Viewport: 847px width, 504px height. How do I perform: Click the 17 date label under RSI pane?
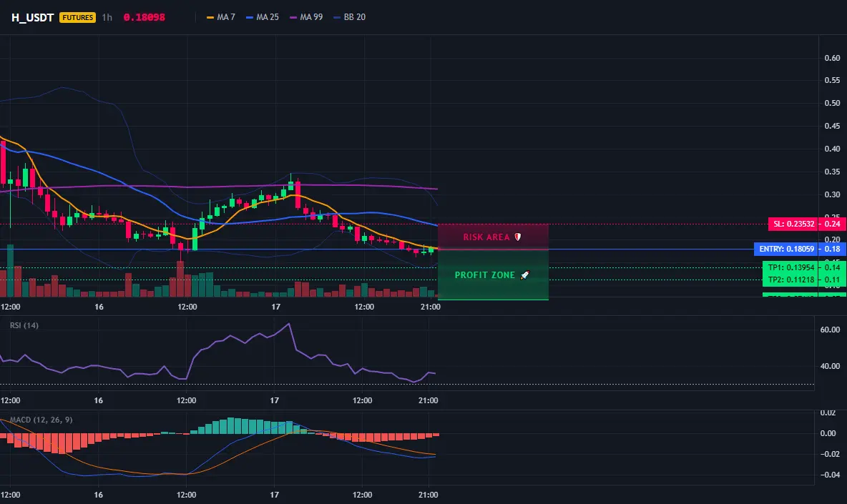[275, 400]
